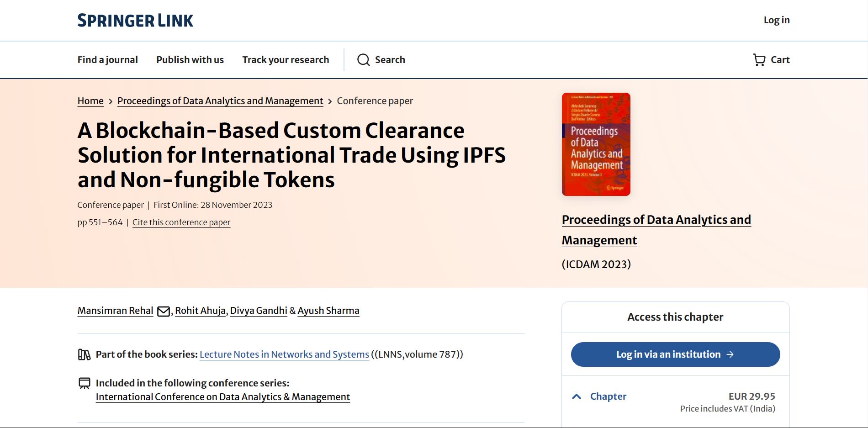The height and width of the screenshot is (428, 868).
Task: Open the Publish with us menu
Action: (190, 60)
